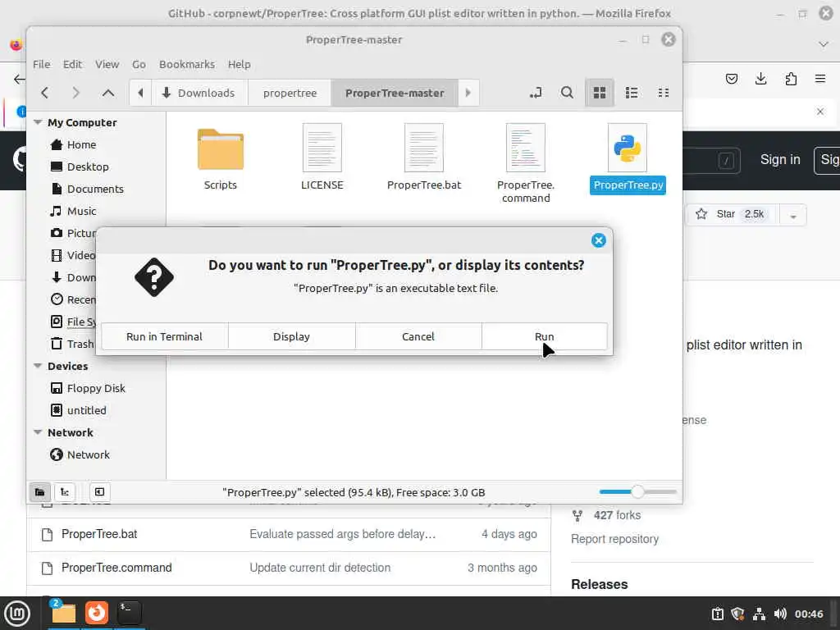Adjust the icon zoom slider
The height and width of the screenshot is (630, 840).
pyautogui.click(x=637, y=491)
